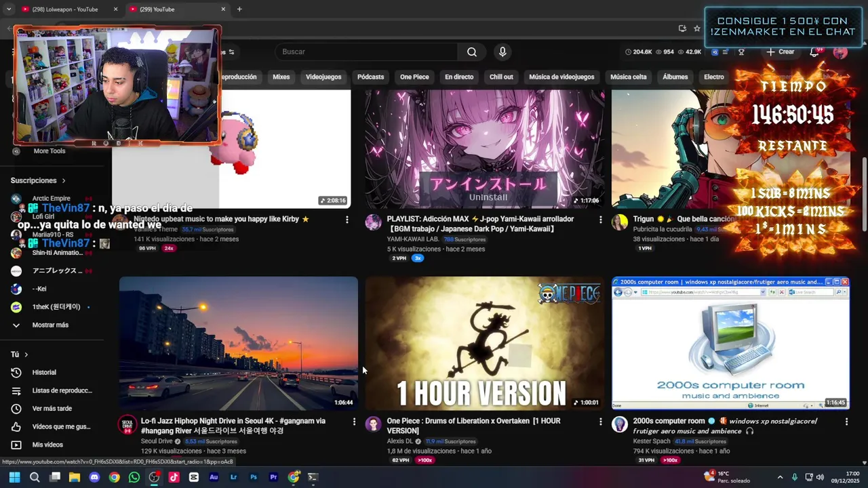Select Música de videojuegos chip
Viewport: 868px width, 488px height.
[x=561, y=77]
